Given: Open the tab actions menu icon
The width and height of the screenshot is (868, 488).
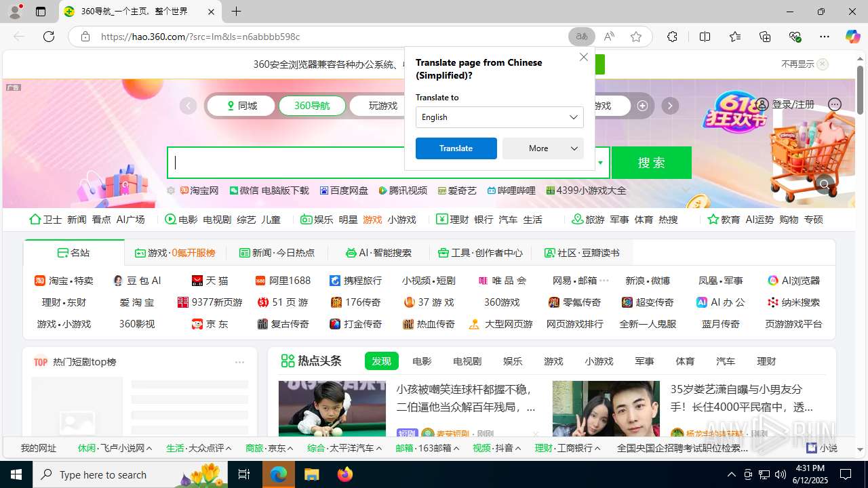Looking at the screenshot, I should click(41, 12).
